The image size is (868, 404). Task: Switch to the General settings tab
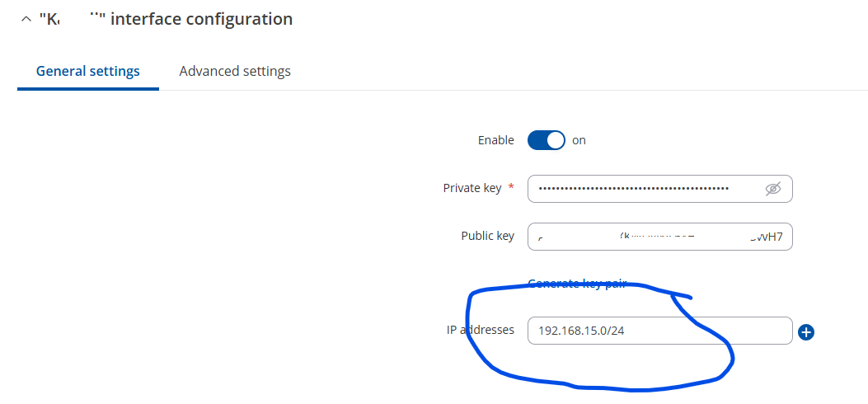point(87,72)
